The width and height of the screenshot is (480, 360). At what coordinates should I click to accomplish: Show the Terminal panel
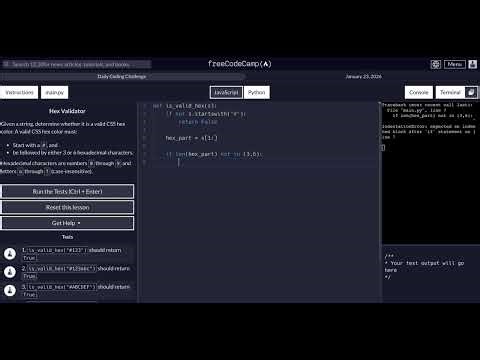click(450, 92)
